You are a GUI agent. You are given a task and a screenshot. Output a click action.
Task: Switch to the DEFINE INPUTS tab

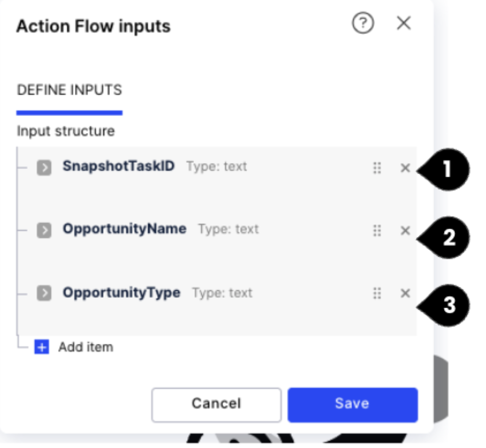[69, 90]
